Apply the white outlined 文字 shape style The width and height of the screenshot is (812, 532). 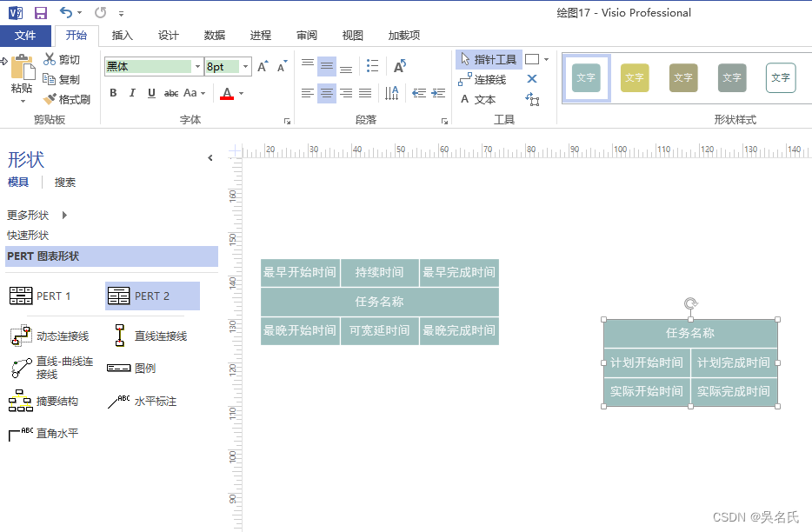tap(781, 77)
